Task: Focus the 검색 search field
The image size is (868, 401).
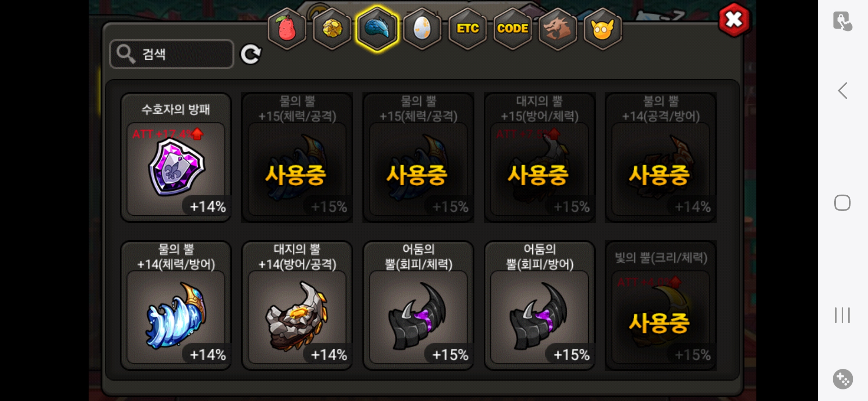Action: coord(172,54)
